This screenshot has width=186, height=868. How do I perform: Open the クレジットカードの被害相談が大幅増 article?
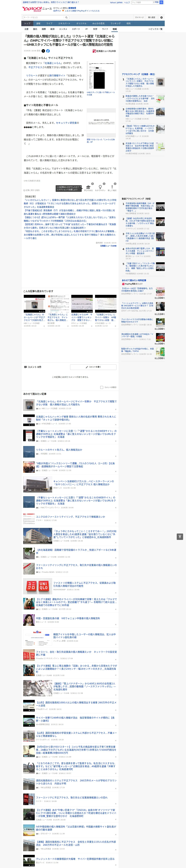point(75,859)
